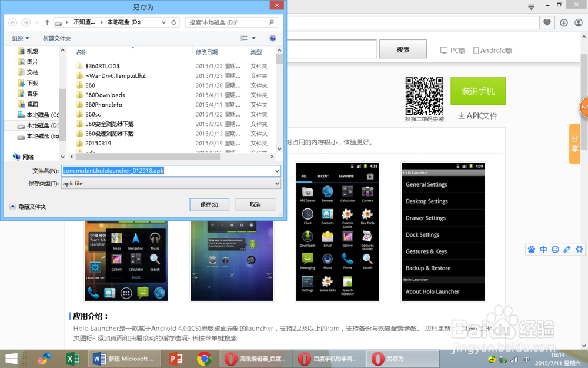The image size is (588, 368).
Task: Open Excel from the taskbar
Action: [72, 359]
